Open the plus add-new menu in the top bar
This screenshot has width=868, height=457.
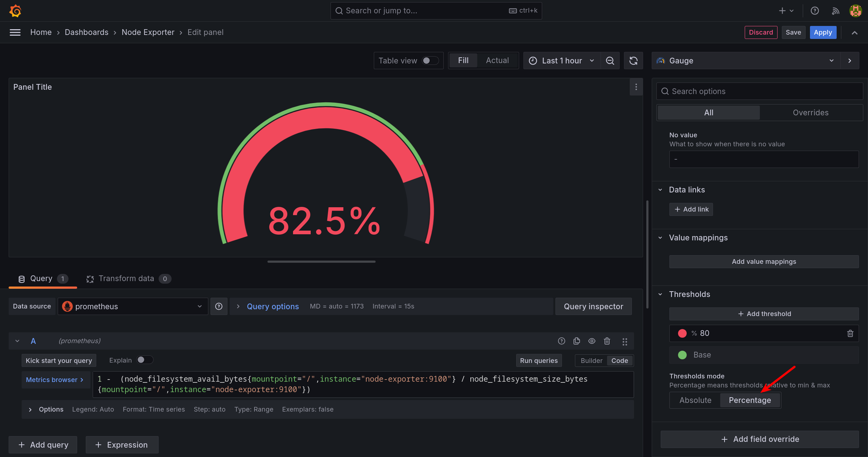786,11
